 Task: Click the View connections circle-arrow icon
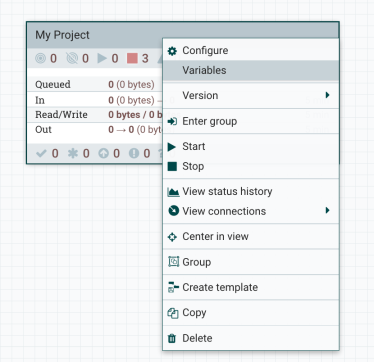173,211
